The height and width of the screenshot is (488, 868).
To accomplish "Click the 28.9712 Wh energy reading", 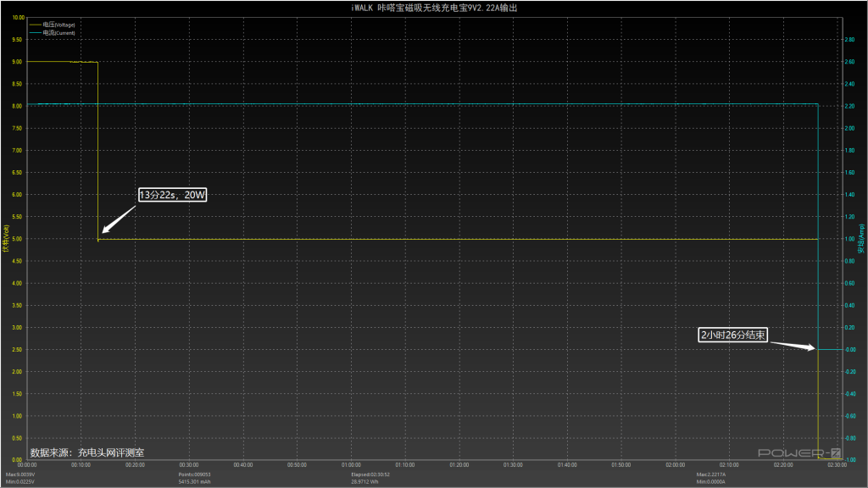I will tap(364, 482).
